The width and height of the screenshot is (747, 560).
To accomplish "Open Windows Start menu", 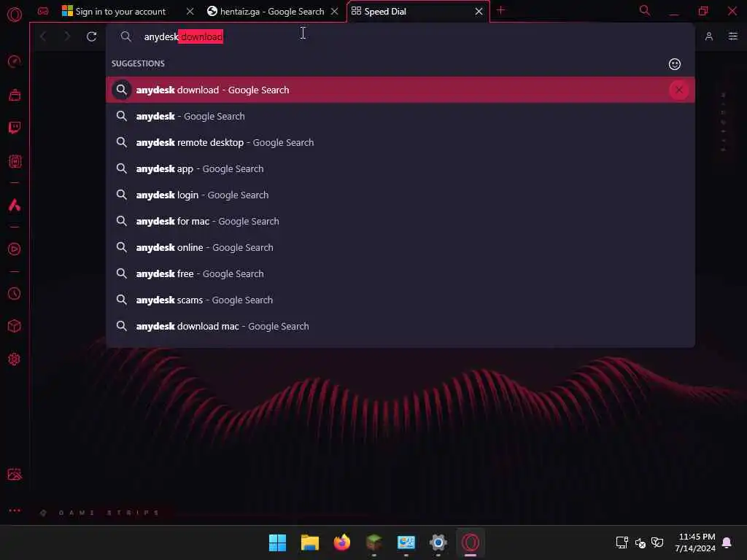I will 277,542.
